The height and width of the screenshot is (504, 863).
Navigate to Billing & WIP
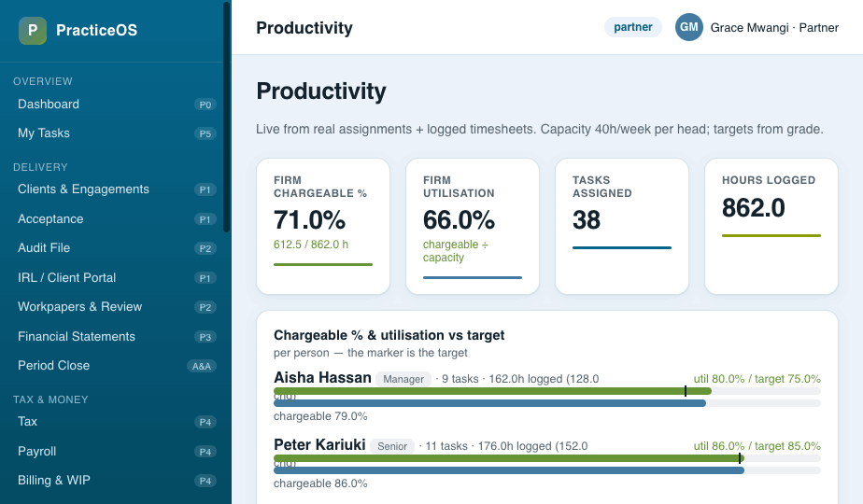[116, 481]
